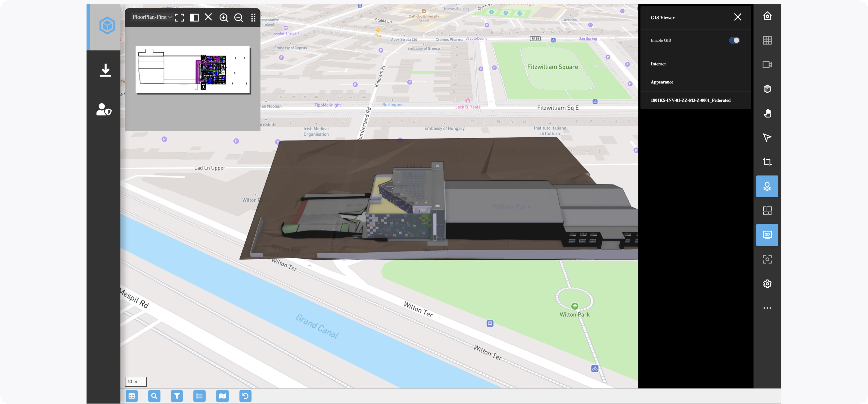The width and height of the screenshot is (868, 404).
Task: Toggle the 2D viewer panel button
Action: 767,235
